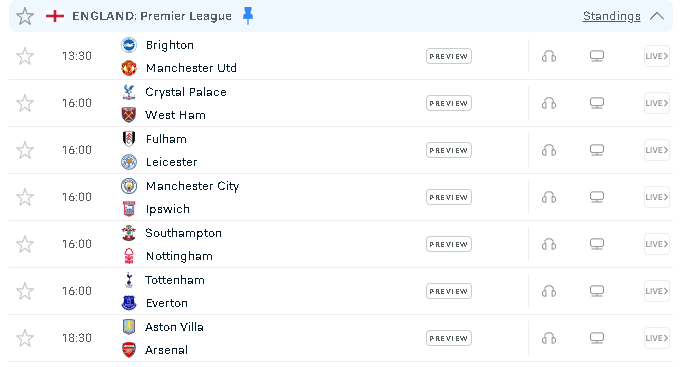The width and height of the screenshot is (685, 367).
Task: Open the PREVIEW for Southampton vs Nottingham
Action: 449,244
